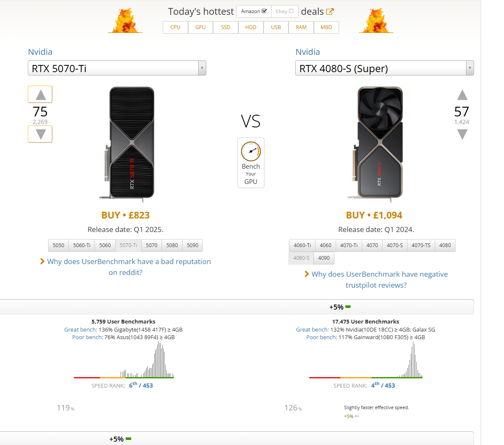Click the greyed 4080-S model button
Viewport: 504px width, 445px height.
coord(301,258)
